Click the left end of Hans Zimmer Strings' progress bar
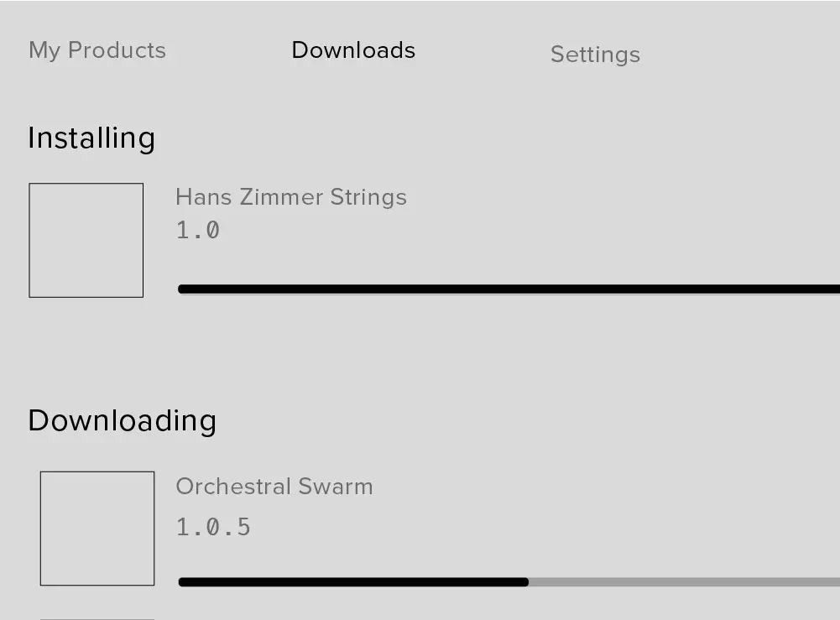 coord(183,289)
